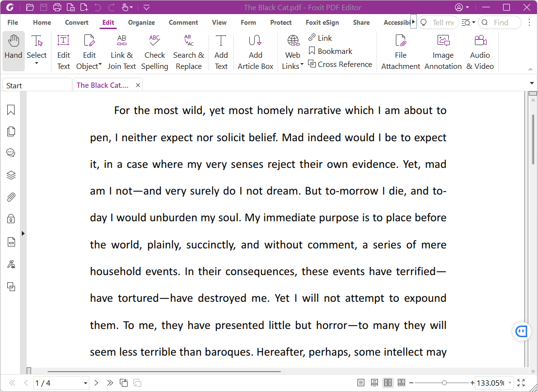Go to next page
The height and width of the screenshot is (392, 538).
[97, 383]
